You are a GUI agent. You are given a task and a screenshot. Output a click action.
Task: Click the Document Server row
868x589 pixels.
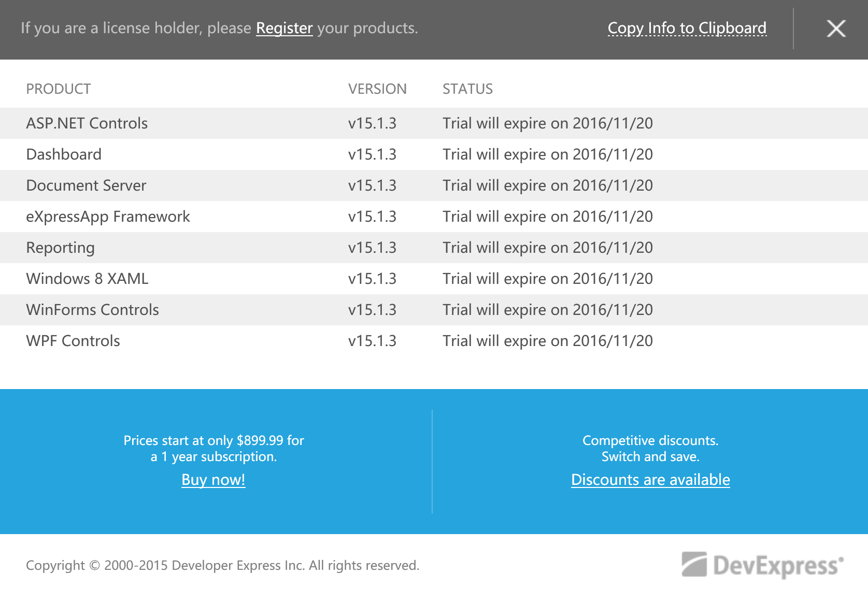tap(86, 185)
